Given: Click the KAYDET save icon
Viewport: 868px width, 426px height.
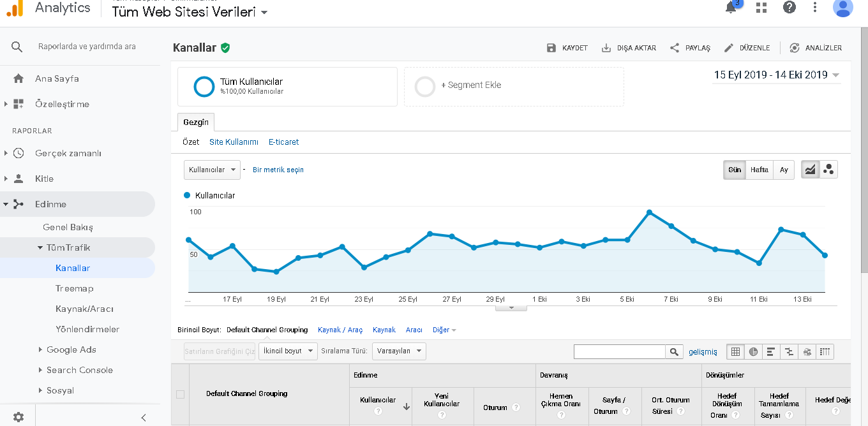Looking at the screenshot, I should pos(551,48).
